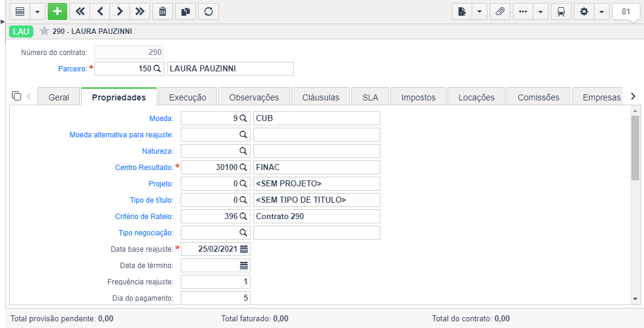Open Projeto lookup magnifier
Screen dimensions: 644x328
[243, 184]
